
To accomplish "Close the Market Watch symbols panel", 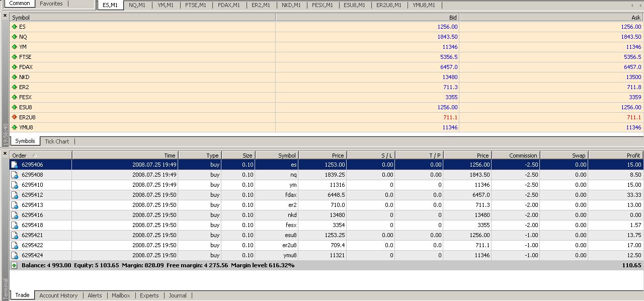I will (5, 16).
